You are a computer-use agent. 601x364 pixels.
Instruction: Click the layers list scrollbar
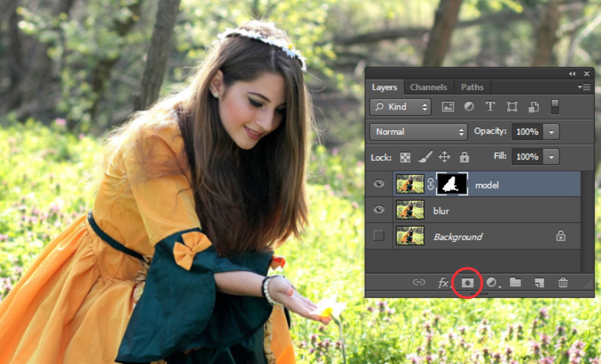click(x=587, y=221)
